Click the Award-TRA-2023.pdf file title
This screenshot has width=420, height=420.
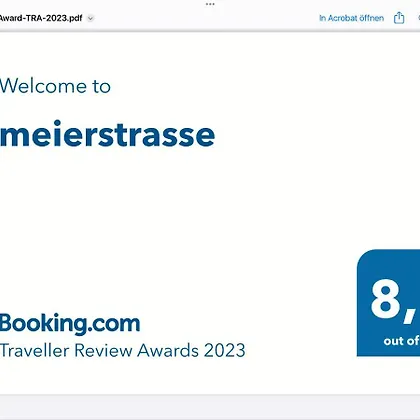(41, 18)
